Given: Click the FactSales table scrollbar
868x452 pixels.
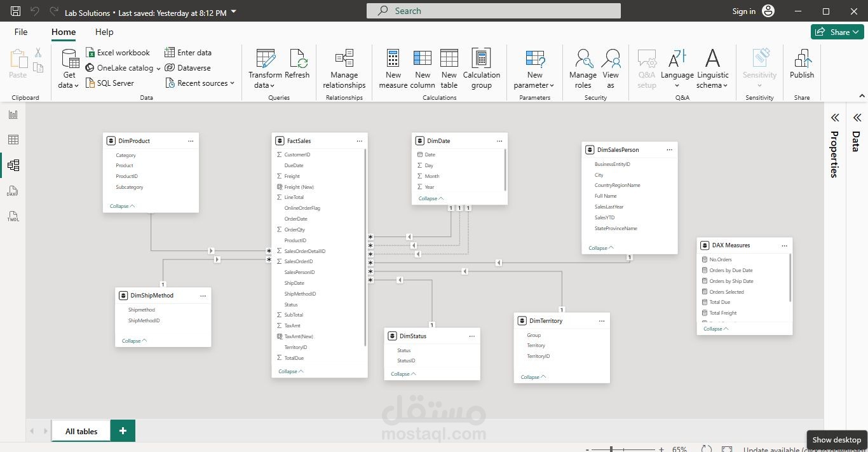Looking at the screenshot, I should [365, 247].
